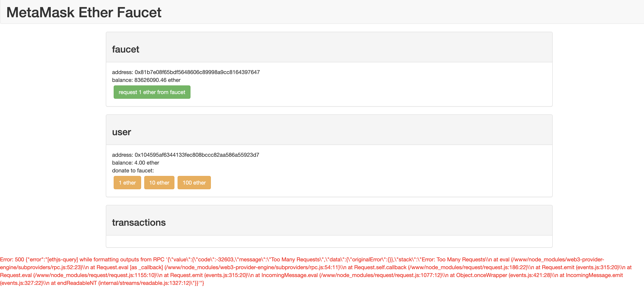Click the user panel heading
644x297 pixels.
[121, 132]
